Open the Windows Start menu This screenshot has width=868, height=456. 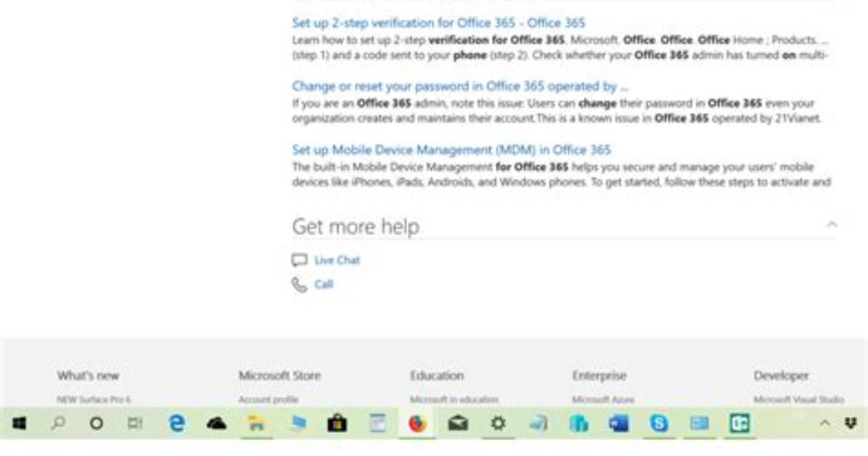click(x=20, y=424)
